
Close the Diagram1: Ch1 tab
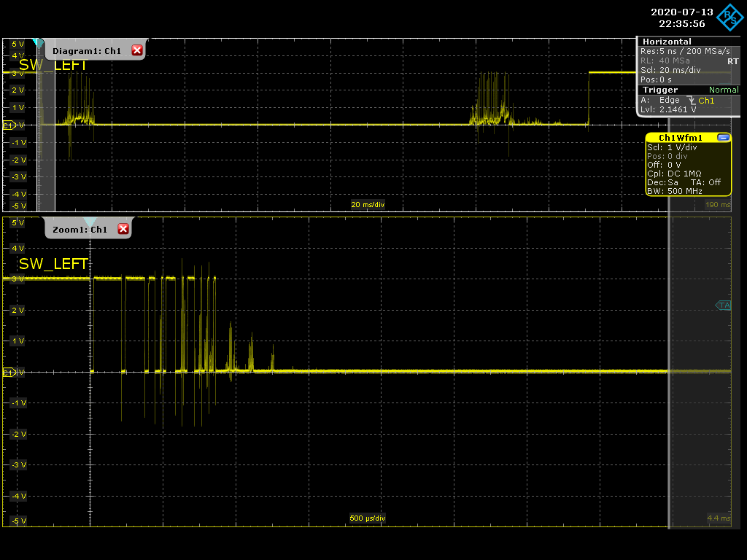pyautogui.click(x=136, y=50)
